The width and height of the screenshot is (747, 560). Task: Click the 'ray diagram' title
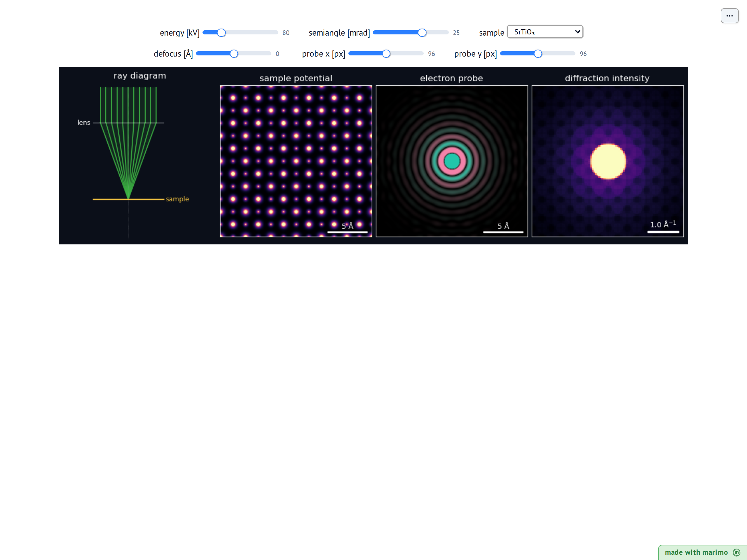pyautogui.click(x=140, y=76)
